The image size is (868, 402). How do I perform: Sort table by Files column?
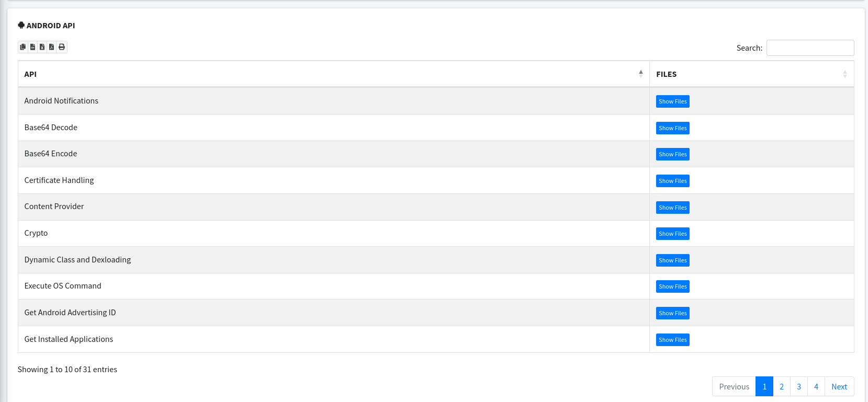(751, 74)
